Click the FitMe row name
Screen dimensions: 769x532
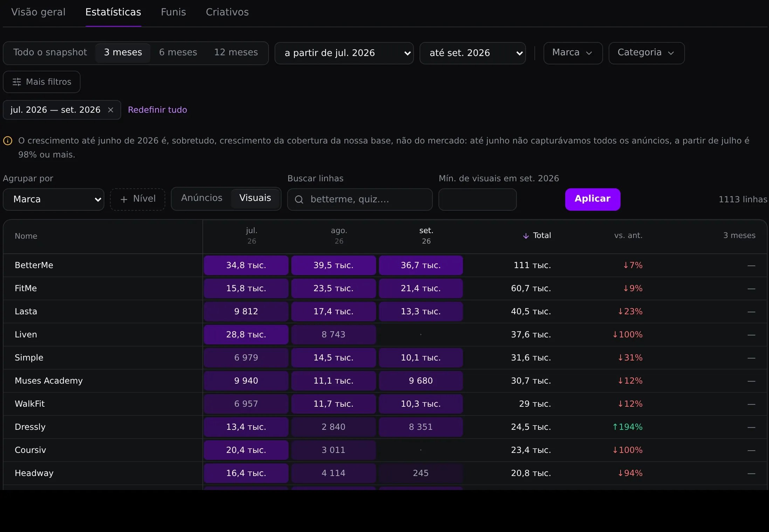click(26, 288)
